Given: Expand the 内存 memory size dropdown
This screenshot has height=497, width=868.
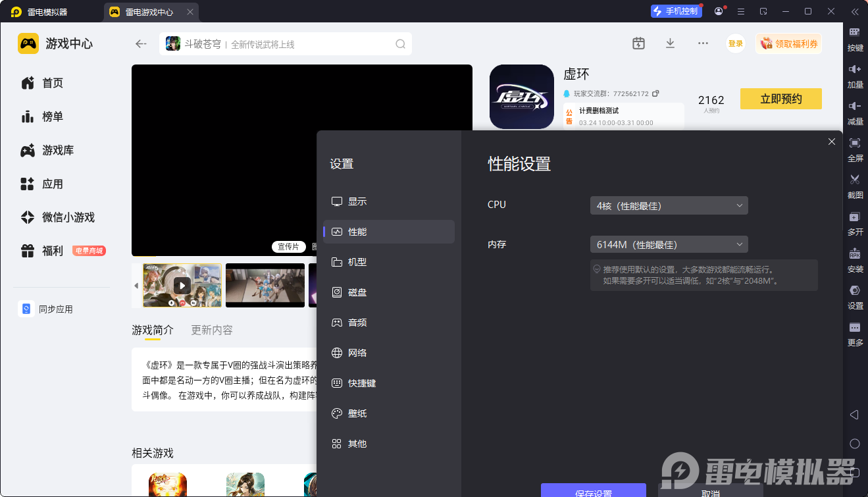Looking at the screenshot, I should coord(669,245).
